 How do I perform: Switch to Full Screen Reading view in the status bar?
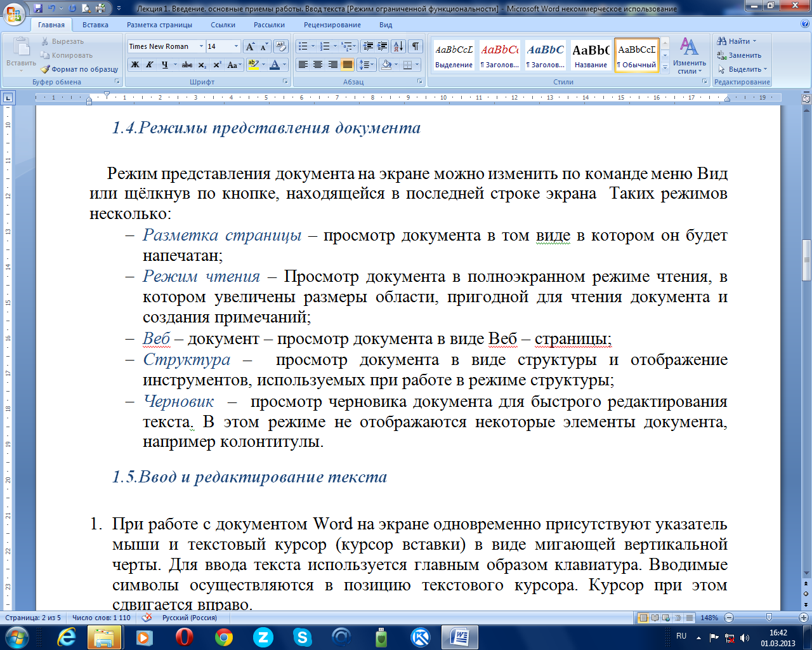click(655, 618)
